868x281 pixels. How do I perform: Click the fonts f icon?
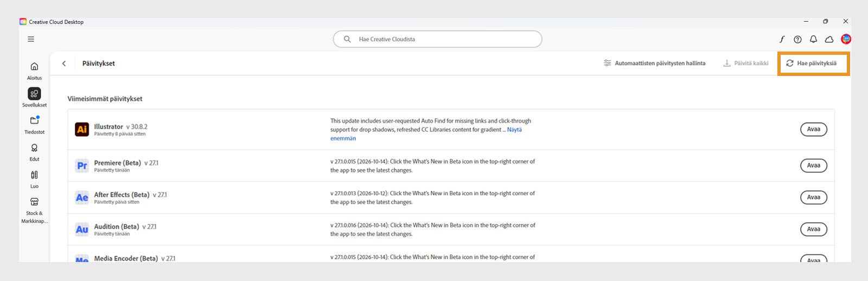(782, 39)
